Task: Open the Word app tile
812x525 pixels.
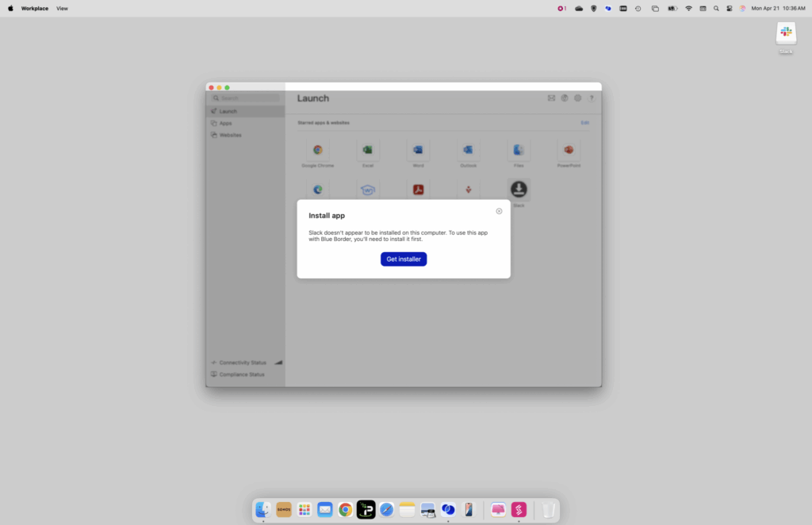Action: point(418,150)
